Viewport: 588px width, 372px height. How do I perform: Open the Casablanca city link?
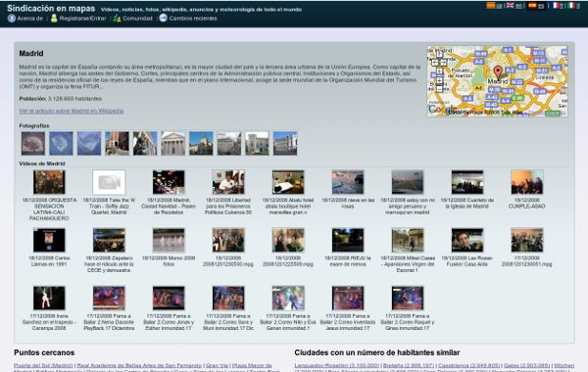coord(468,365)
